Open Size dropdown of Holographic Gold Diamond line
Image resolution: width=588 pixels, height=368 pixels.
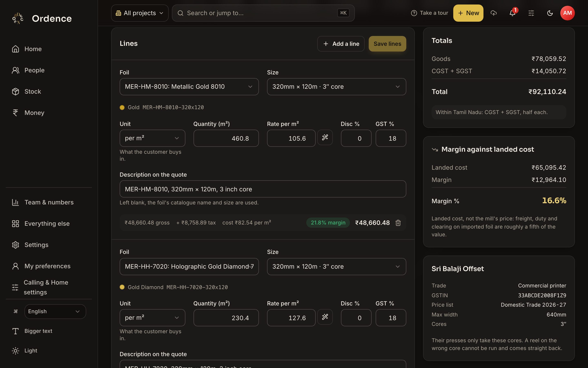pyautogui.click(x=336, y=267)
